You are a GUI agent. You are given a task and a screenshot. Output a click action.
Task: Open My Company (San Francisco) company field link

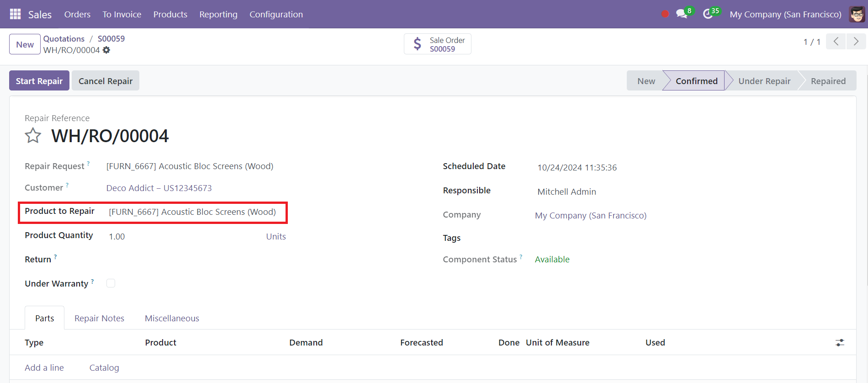pos(591,215)
